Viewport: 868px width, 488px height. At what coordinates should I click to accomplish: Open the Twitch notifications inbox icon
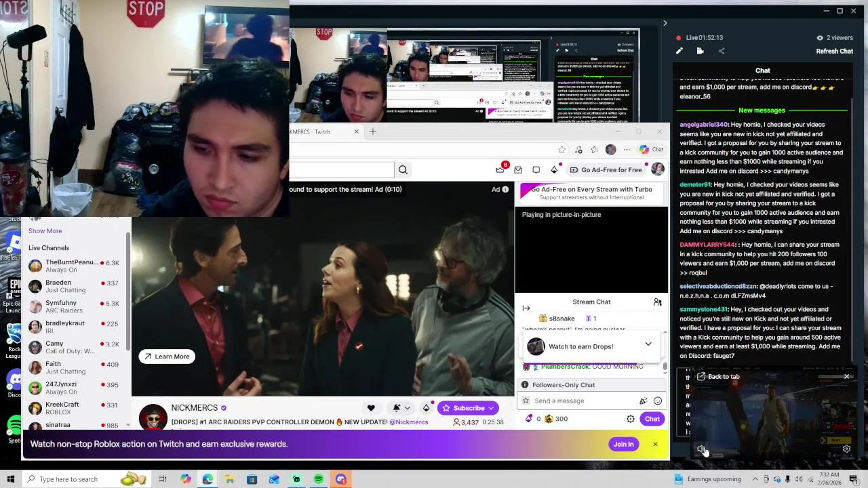click(518, 170)
